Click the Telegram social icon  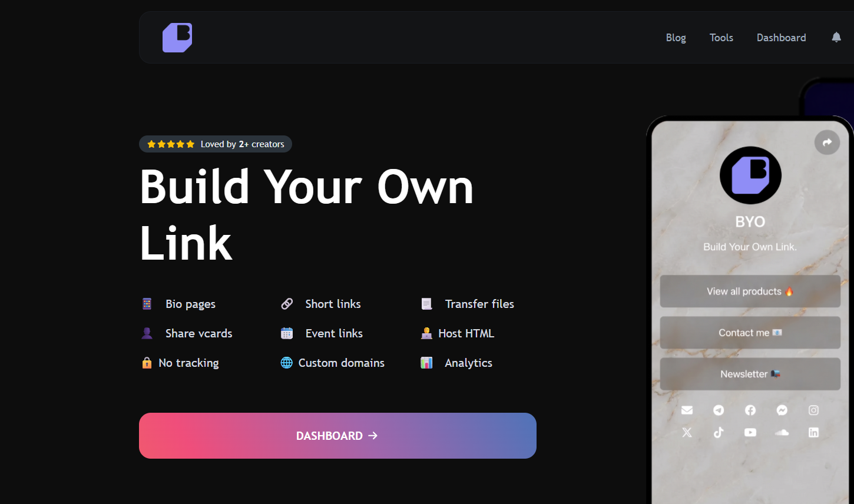(719, 410)
